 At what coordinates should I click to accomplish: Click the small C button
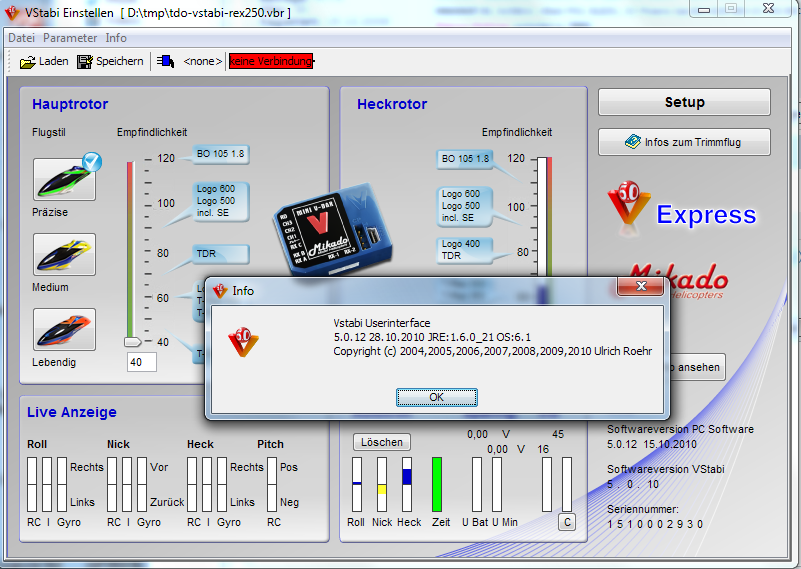tap(567, 522)
